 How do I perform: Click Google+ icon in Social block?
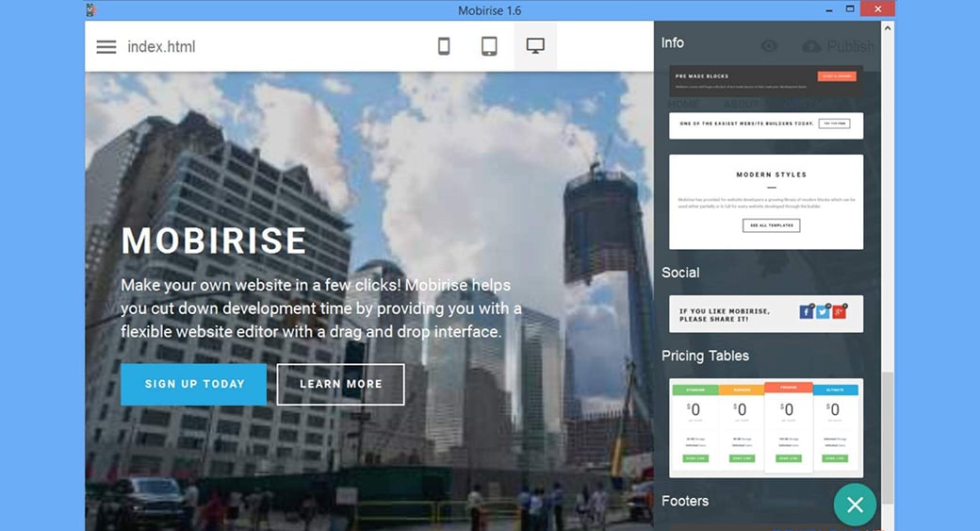(839, 312)
